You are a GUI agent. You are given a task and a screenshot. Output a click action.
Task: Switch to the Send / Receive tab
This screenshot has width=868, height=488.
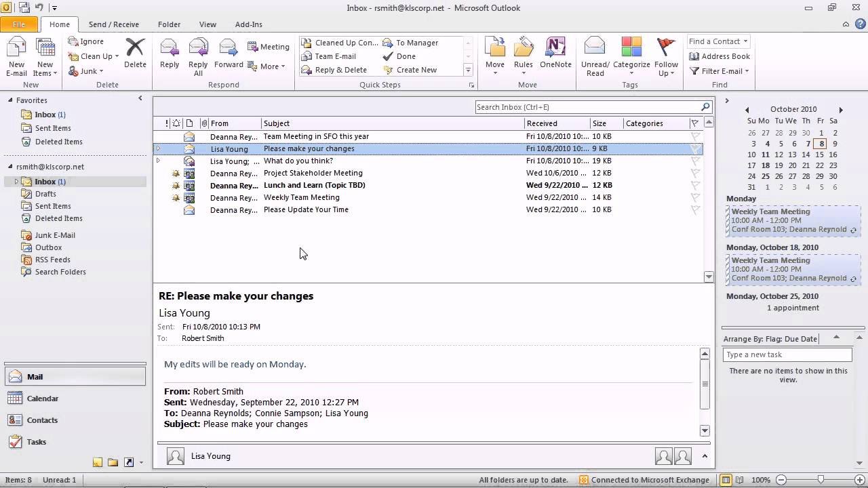pyautogui.click(x=113, y=24)
